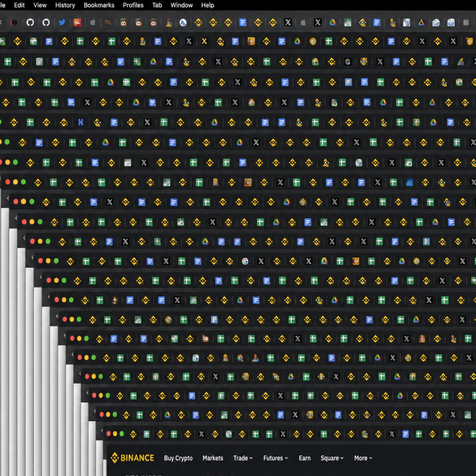Go to Binance Markets

click(213, 458)
